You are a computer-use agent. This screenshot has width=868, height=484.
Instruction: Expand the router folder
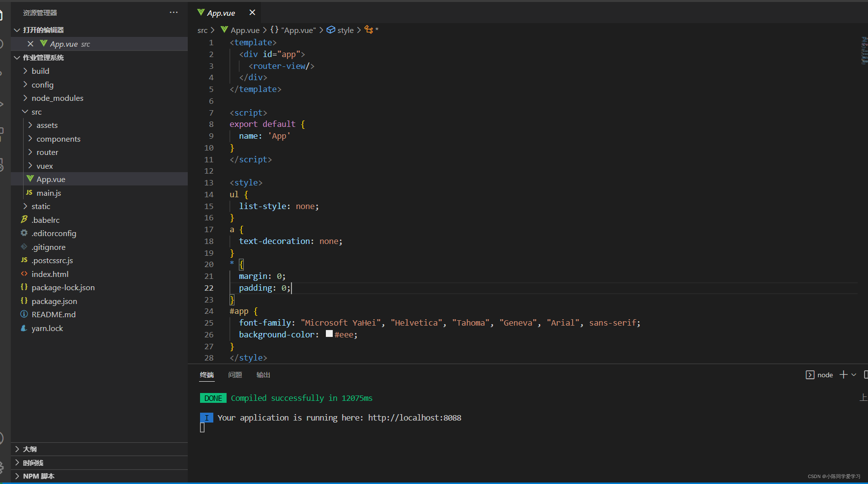click(99, 152)
